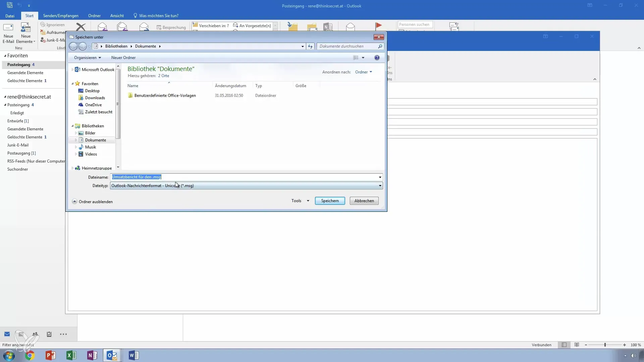
Task: Click the help icon in save dialog
Action: [x=377, y=58]
